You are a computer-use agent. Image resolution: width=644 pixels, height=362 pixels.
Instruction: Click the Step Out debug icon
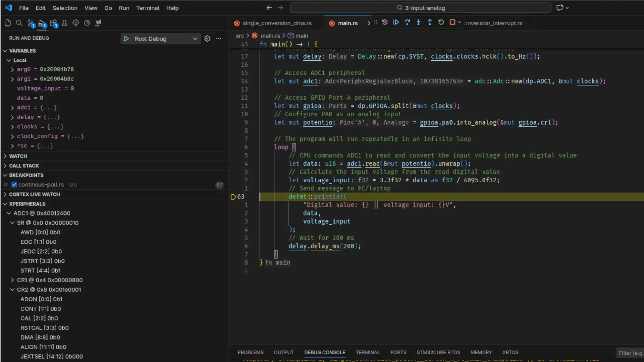pos(430,22)
